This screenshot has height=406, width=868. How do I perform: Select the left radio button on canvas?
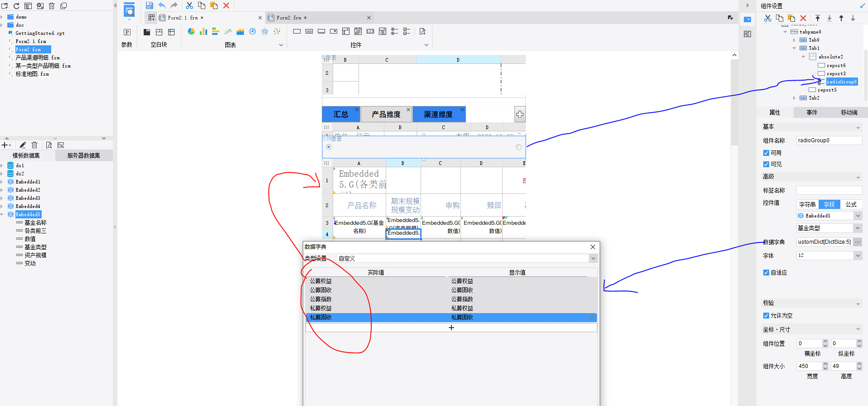coord(329,147)
